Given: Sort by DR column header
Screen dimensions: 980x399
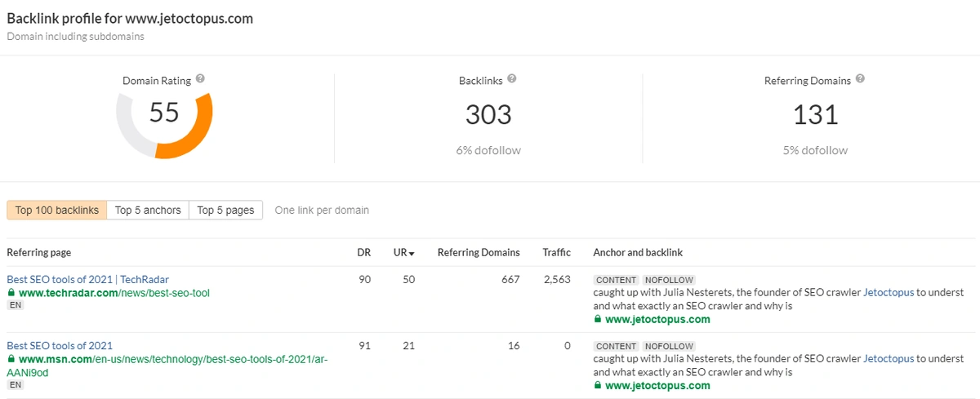Looking at the screenshot, I should click(x=363, y=253).
